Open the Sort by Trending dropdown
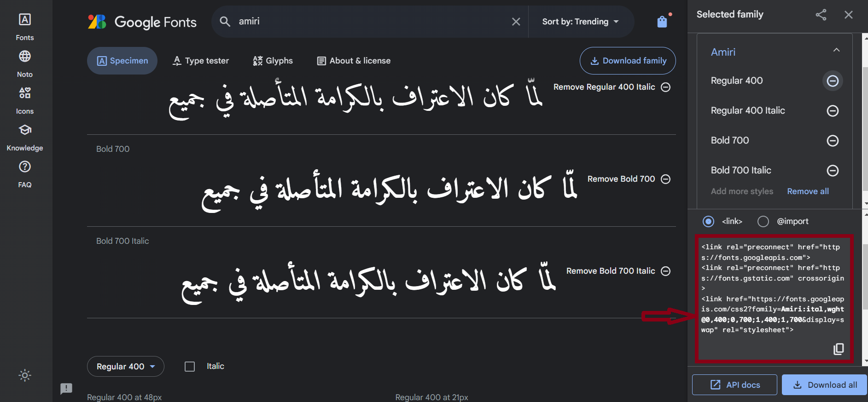This screenshot has width=868, height=402. [x=580, y=22]
